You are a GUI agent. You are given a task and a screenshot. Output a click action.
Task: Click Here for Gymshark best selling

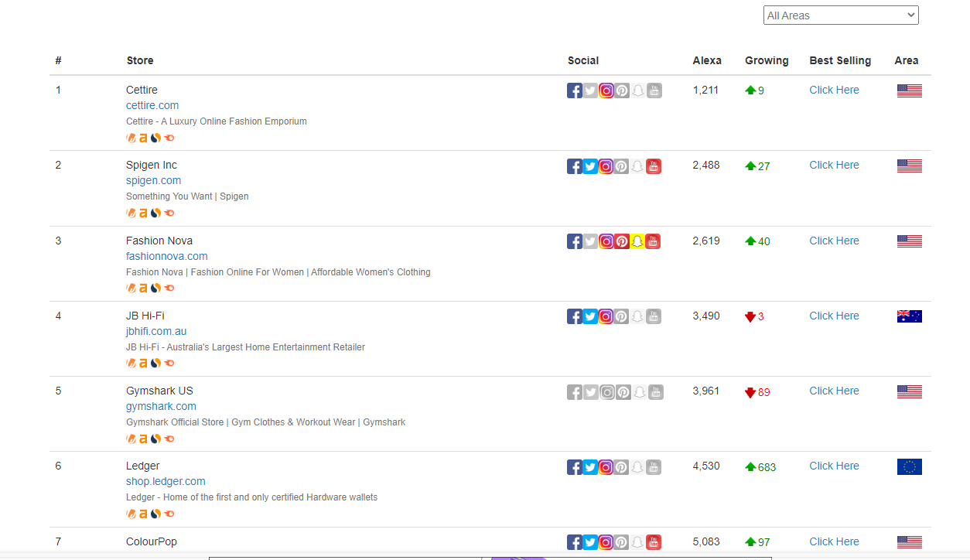pos(834,391)
